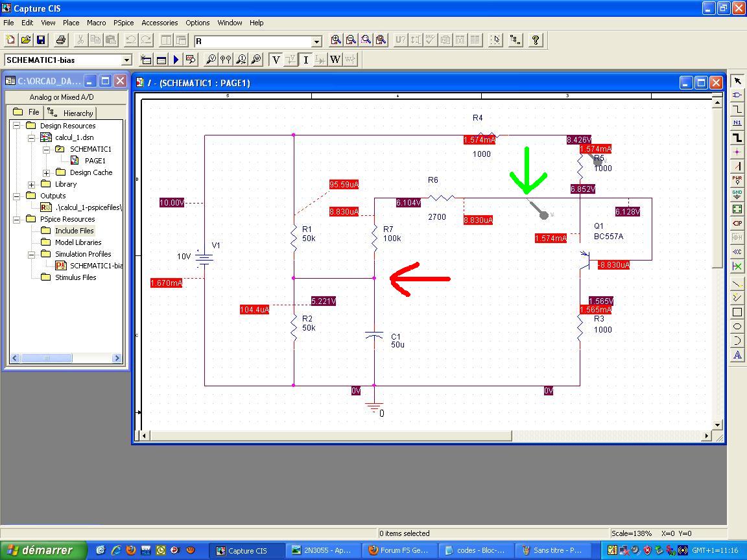747x560 pixels.
Task: Open the PSpice menu
Action: pos(123,23)
